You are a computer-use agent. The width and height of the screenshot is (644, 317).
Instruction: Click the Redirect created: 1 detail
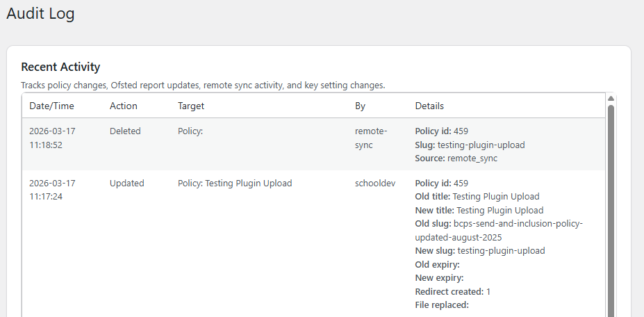tap(453, 291)
